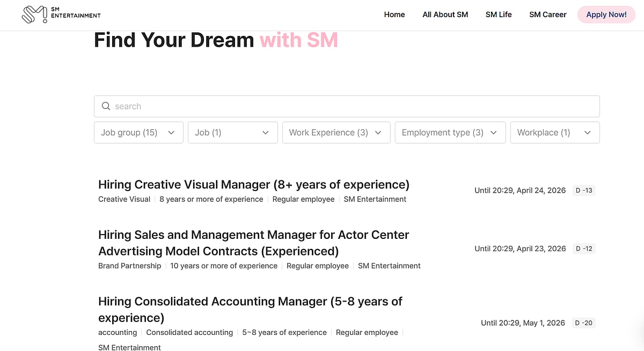Screen dimensions: 644x351
Task: Expand the Work Experience (3) filter
Action: pyautogui.click(x=336, y=132)
